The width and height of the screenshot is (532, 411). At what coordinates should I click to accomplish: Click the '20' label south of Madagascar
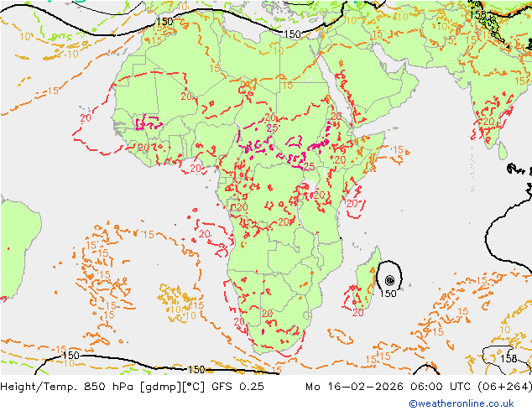pos(358,313)
